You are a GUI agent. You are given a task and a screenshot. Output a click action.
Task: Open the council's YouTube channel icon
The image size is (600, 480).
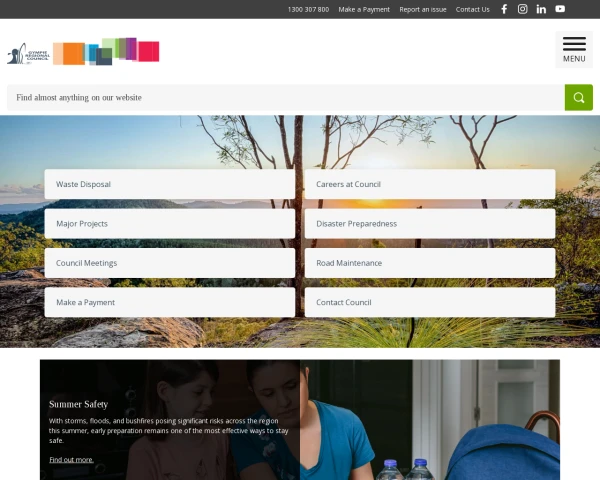point(560,9)
